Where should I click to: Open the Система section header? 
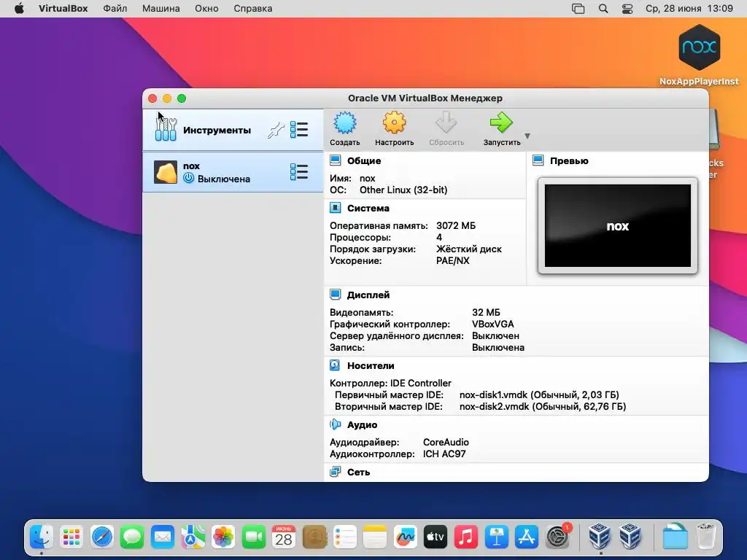point(368,208)
